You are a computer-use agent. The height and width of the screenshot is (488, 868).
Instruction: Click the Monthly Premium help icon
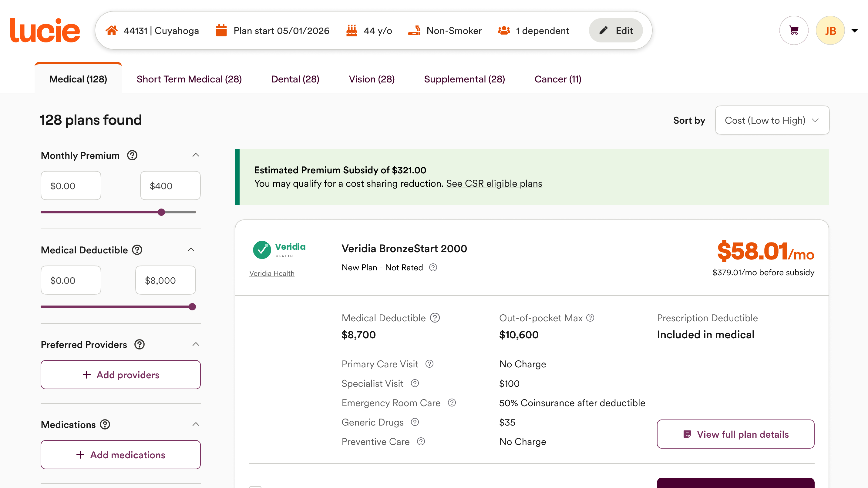132,155
